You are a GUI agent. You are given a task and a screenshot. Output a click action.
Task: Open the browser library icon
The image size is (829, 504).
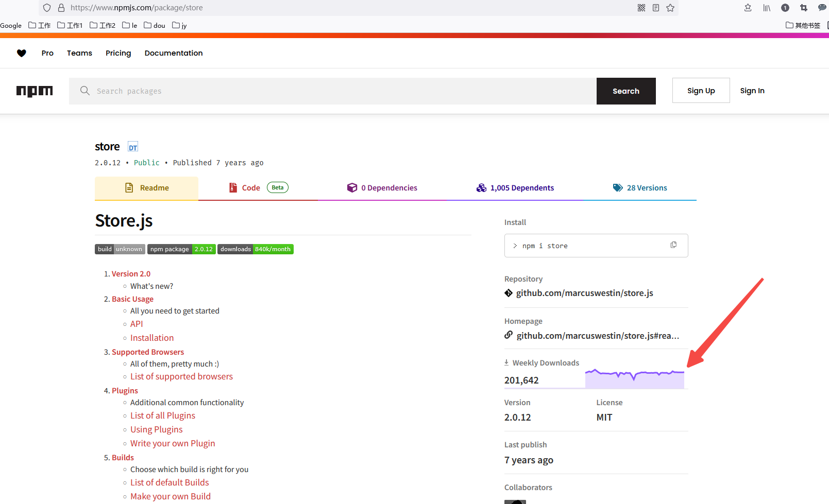point(767,8)
